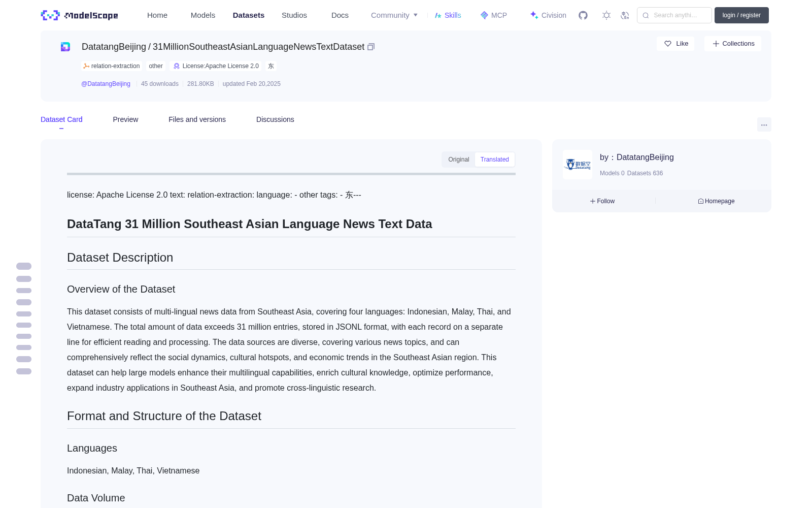
Task: Open the three-dots more options button
Action: [x=764, y=125]
